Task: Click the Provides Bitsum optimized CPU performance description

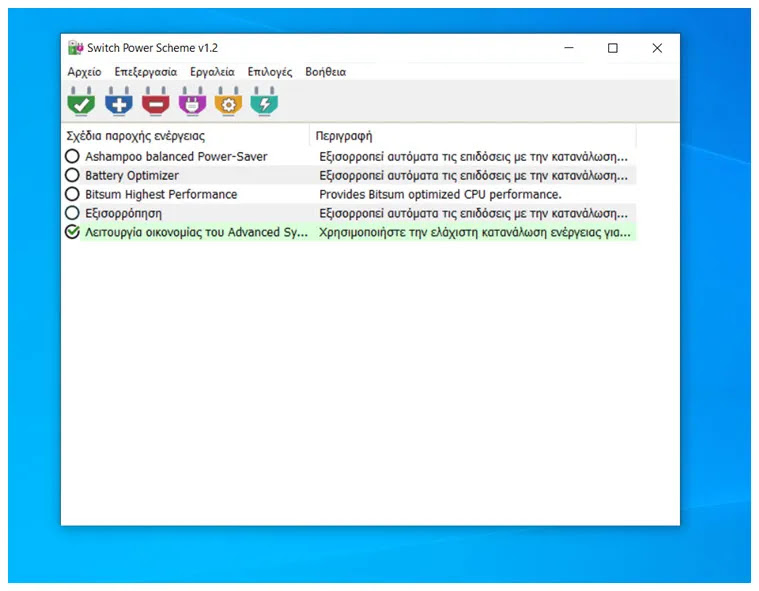Action: (x=440, y=194)
